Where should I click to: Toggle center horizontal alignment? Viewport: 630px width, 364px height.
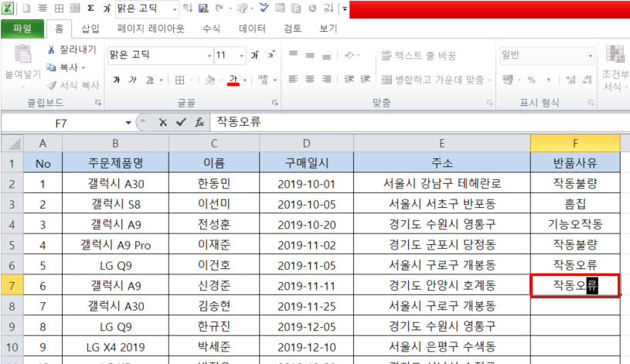coord(310,80)
